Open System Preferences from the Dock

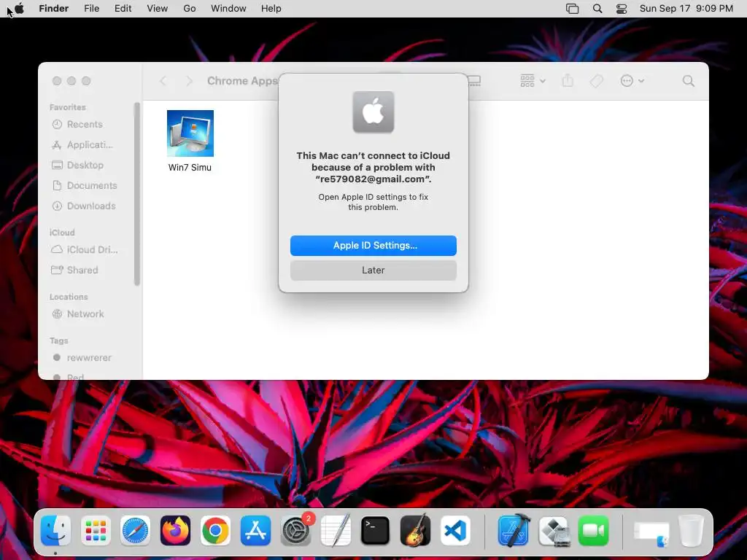[x=296, y=531]
